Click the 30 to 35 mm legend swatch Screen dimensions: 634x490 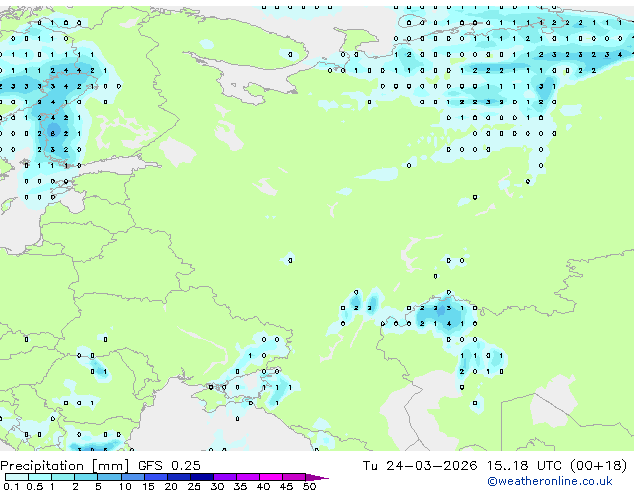click(x=225, y=477)
